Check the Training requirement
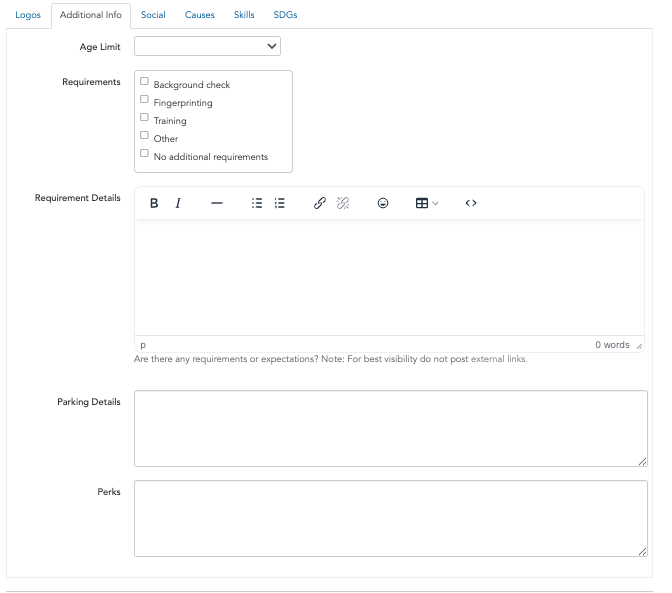Viewport: 672px width, 593px height. [x=144, y=117]
